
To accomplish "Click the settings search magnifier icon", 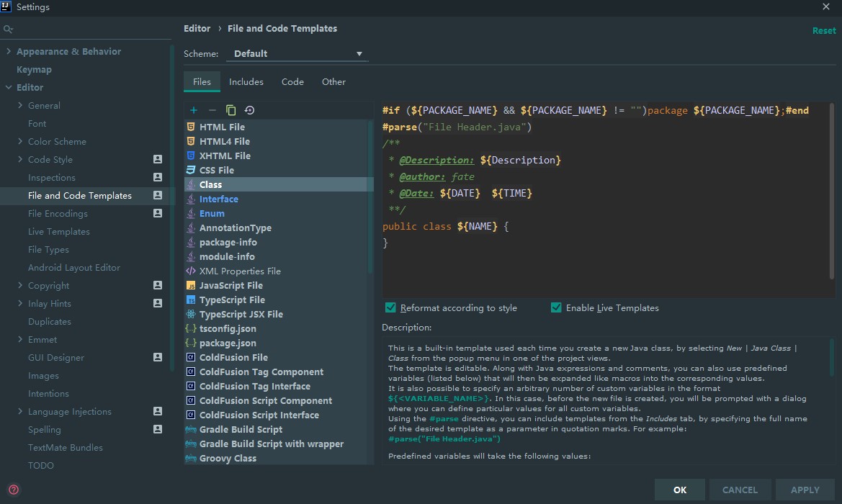I will coord(7,30).
